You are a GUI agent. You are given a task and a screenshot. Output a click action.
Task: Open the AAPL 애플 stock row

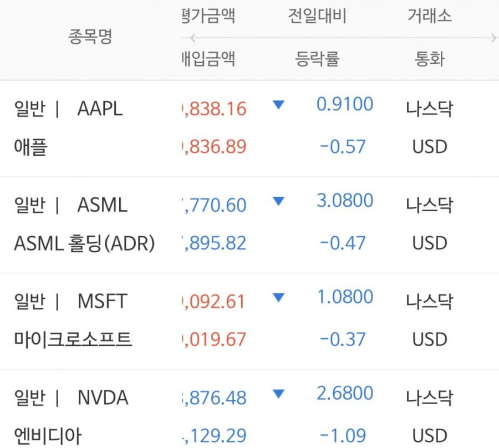click(249, 129)
